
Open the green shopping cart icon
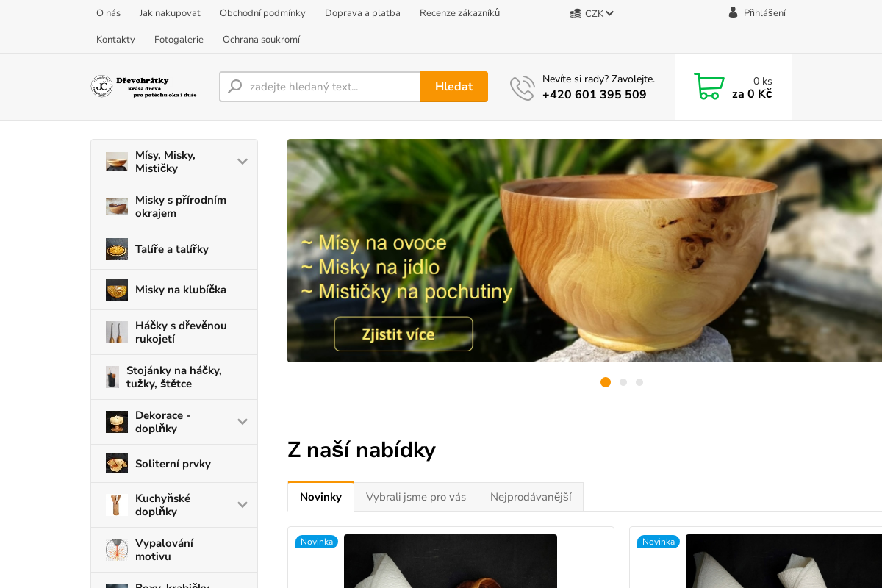click(709, 86)
